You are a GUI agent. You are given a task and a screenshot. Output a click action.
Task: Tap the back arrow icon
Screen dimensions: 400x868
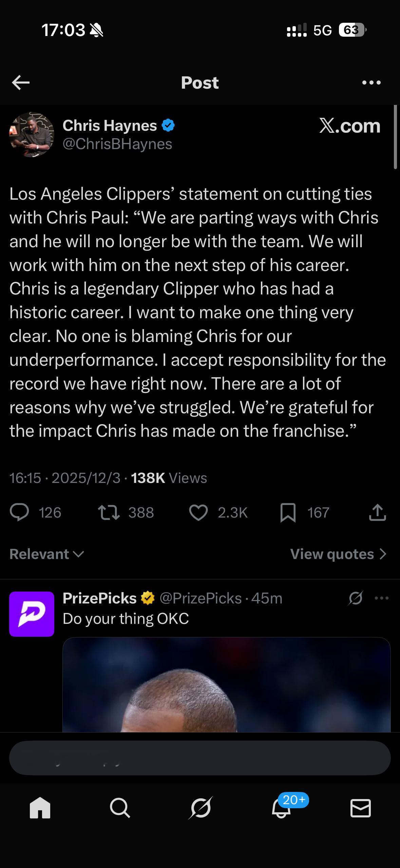pos(21,83)
